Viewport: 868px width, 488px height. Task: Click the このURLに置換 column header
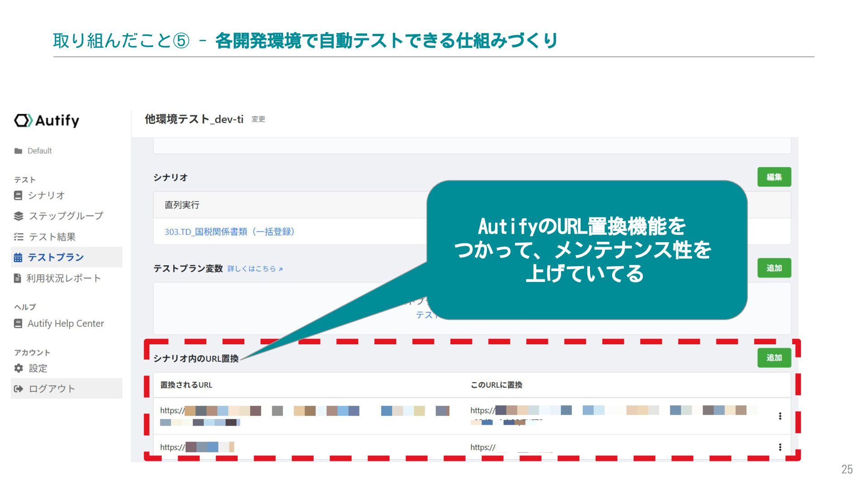point(496,385)
